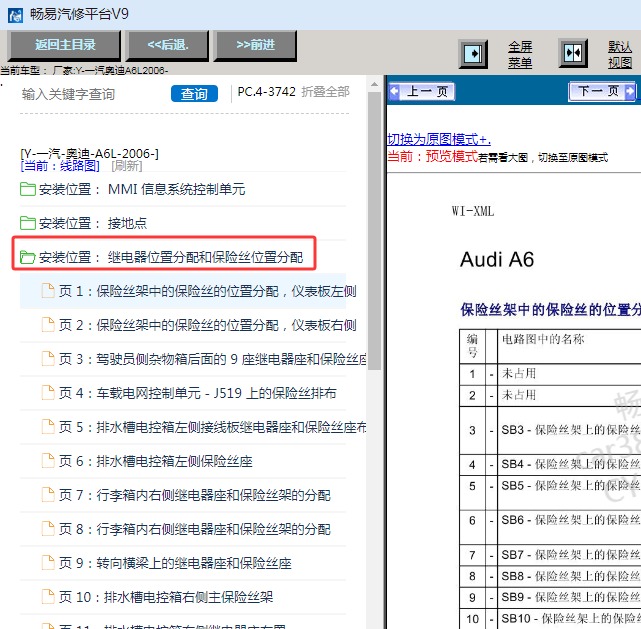The height and width of the screenshot is (629, 641).
Task: Click the 编号 column header
Action: (x=472, y=346)
